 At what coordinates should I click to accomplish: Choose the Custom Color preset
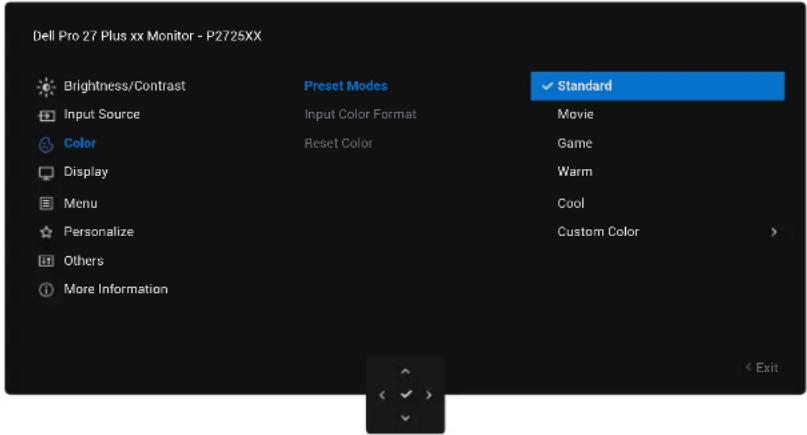598,232
